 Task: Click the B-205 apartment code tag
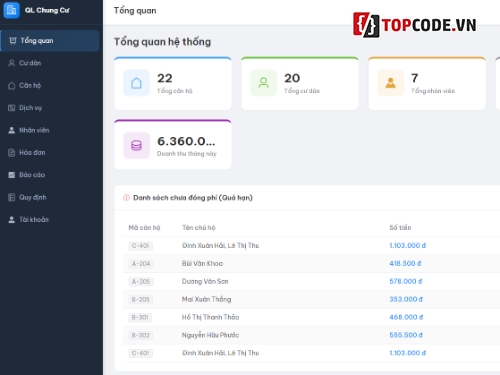[141, 299]
